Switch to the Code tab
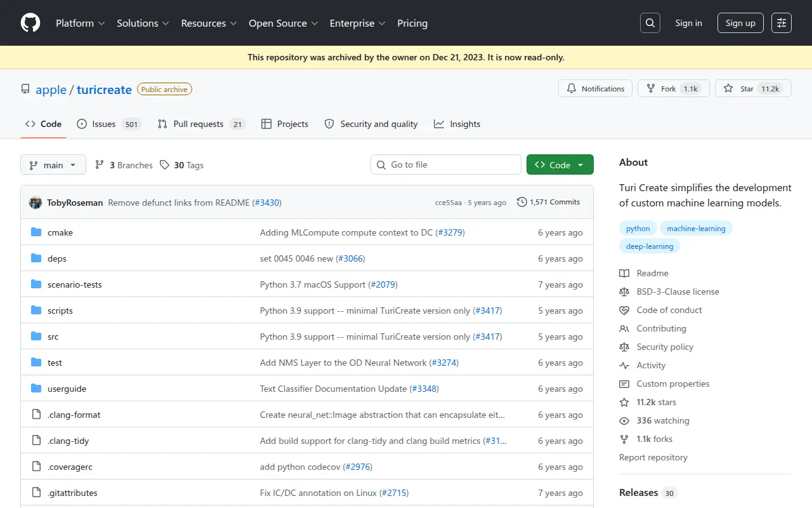The height and width of the screenshot is (508, 812). [43, 124]
